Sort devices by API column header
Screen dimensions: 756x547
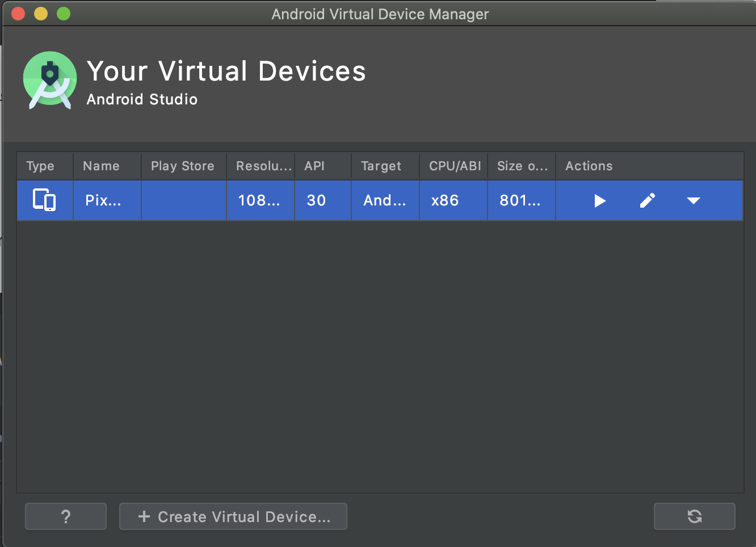[x=323, y=166]
